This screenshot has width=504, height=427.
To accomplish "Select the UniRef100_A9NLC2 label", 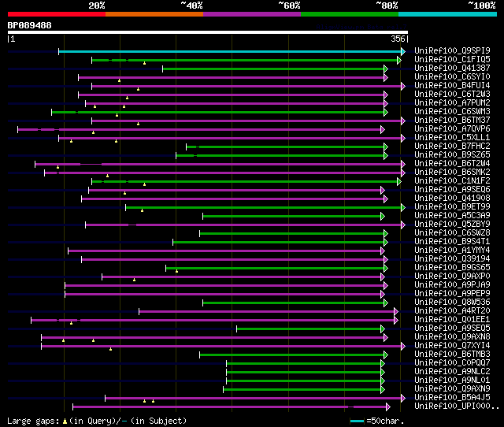I will [452, 372].
